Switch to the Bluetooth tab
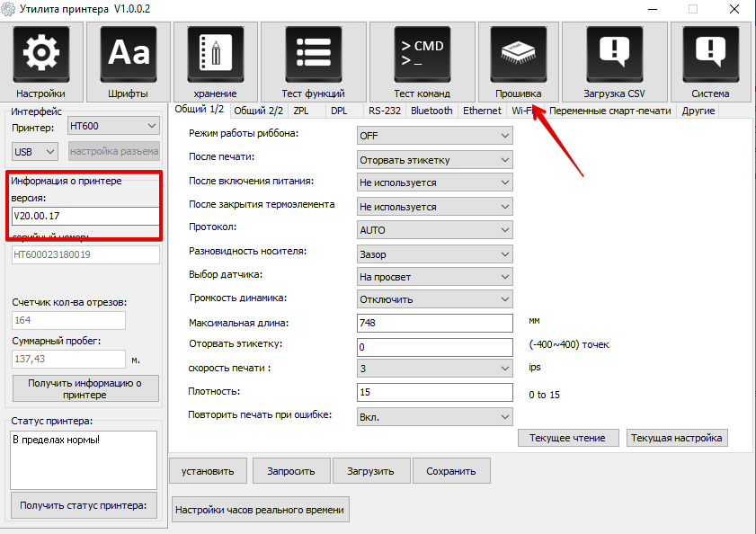Image resolution: width=756 pixels, height=534 pixels. click(x=431, y=111)
